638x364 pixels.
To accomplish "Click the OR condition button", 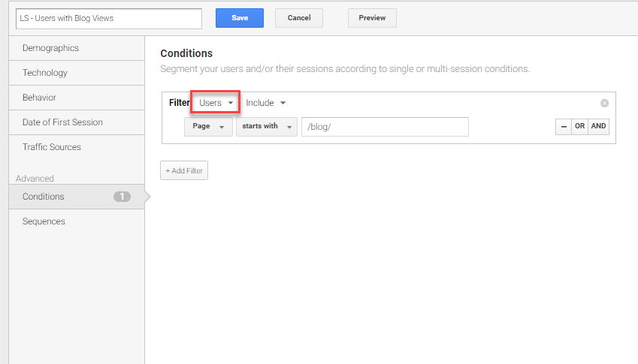I will (x=579, y=127).
